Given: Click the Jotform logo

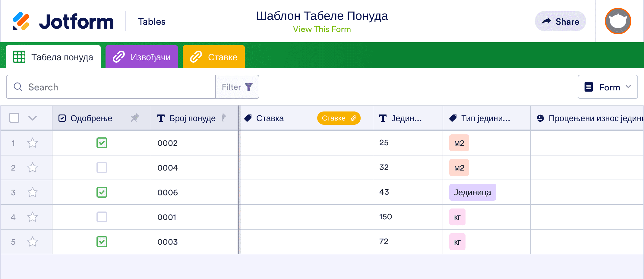Looking at the screenshot, I should (63, 21).
